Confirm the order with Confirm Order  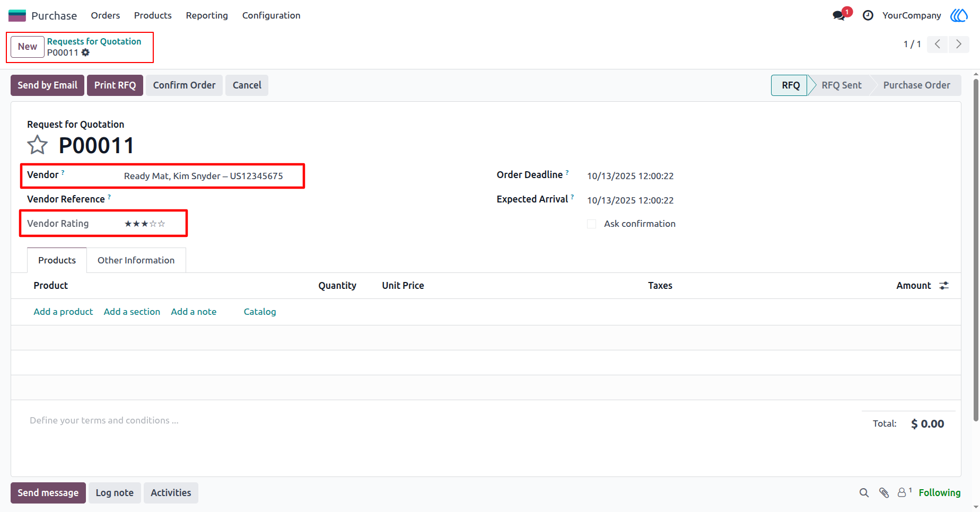(184, 85)
